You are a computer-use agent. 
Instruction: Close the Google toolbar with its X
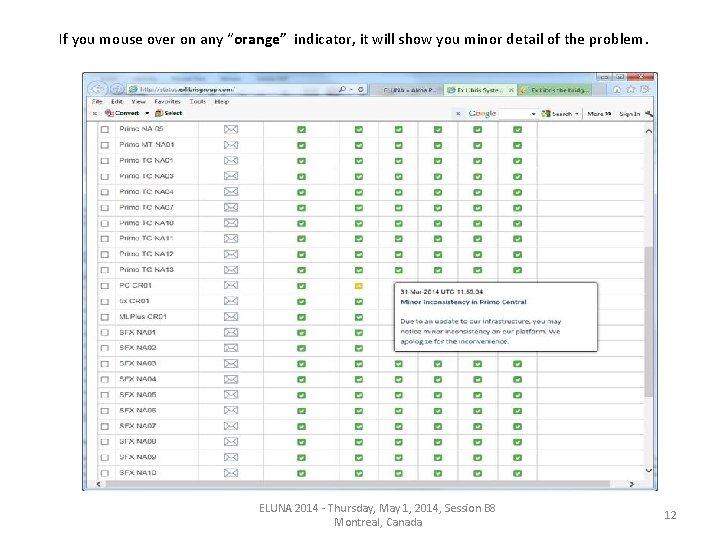[x=458, y=113]
